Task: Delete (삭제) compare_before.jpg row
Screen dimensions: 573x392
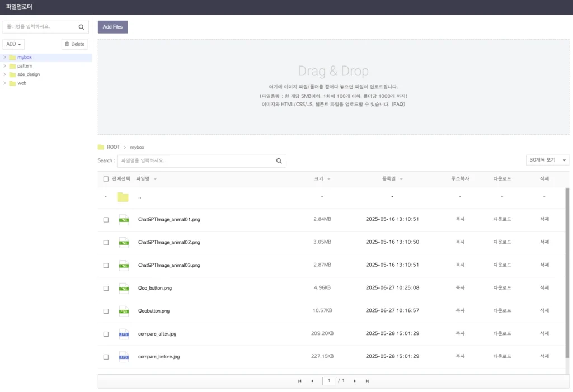Action: (544, 356)
